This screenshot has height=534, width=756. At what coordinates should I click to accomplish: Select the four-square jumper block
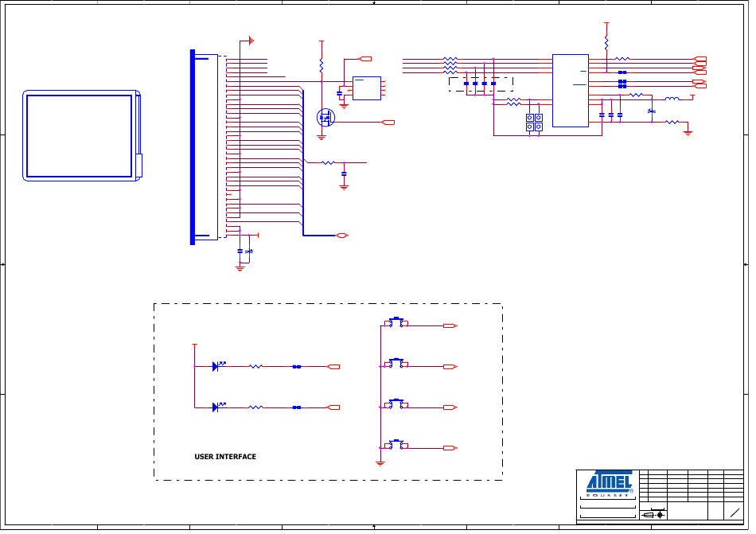point(534,123)
